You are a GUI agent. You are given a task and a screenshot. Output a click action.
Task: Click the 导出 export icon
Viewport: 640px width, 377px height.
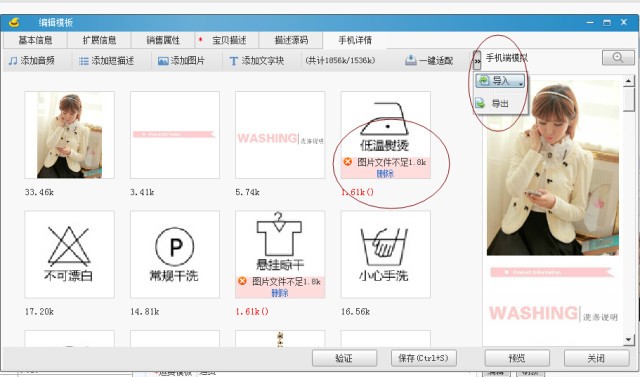click(x=480, y=103)
